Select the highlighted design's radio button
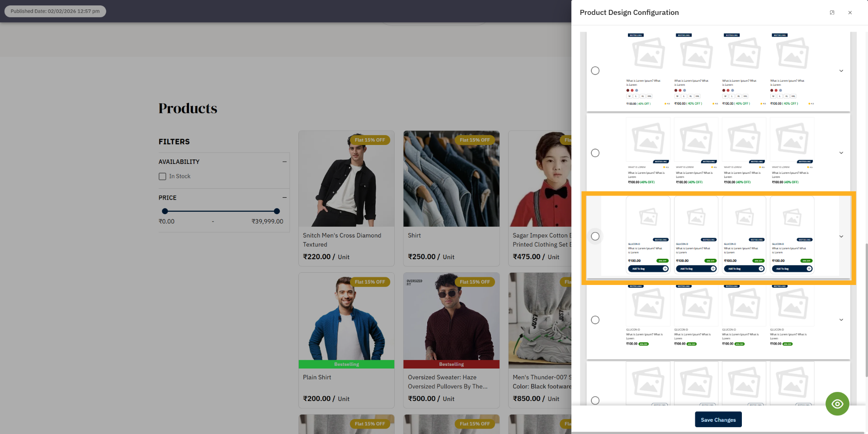Screen dimensions: 868x434 [595, 236]
